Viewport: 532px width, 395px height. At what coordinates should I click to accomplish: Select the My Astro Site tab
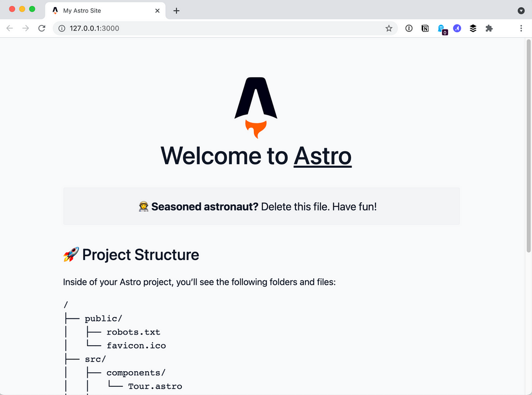tap(105, 11)
